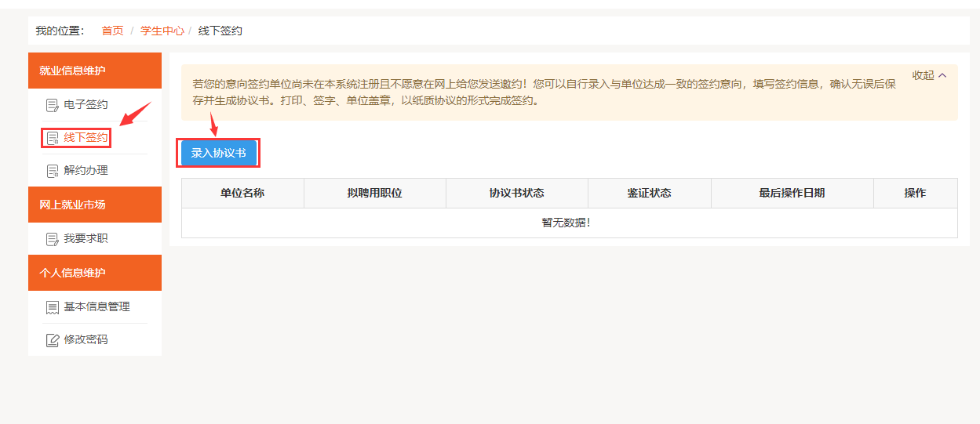Select the 网上就业市场 section header
This screenshot has width=980, height=424.
[94, 205]
